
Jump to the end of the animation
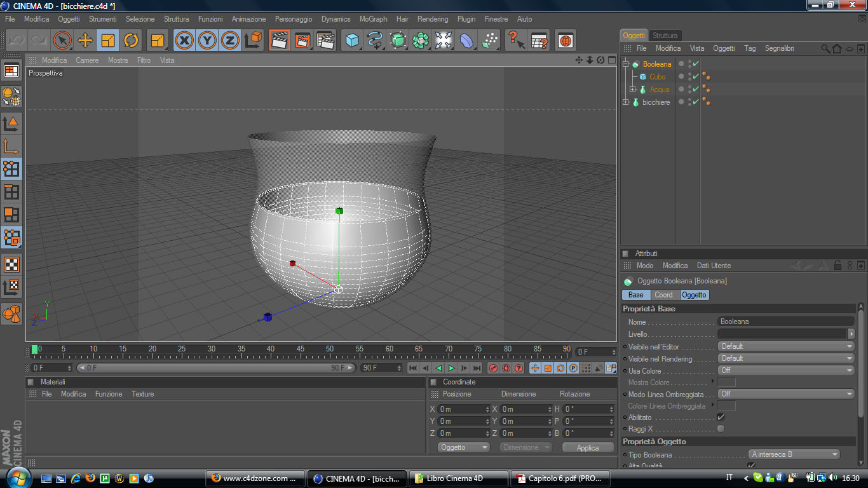477,368
